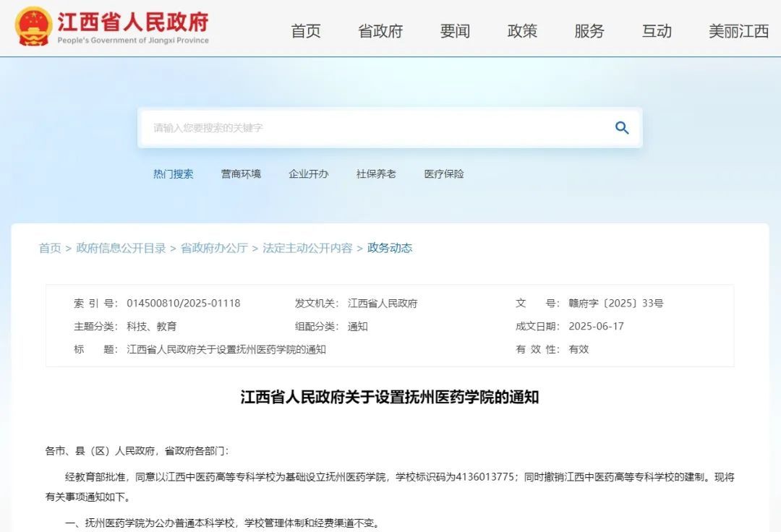Viewport: 781px width, 532px height.
Task: Open the 美丽江西 section
Action: coord(737,31)
